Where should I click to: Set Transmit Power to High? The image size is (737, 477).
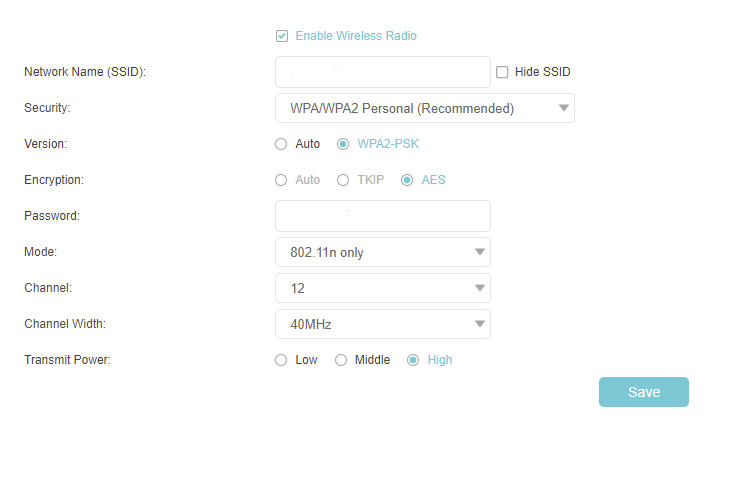point(413,360)
